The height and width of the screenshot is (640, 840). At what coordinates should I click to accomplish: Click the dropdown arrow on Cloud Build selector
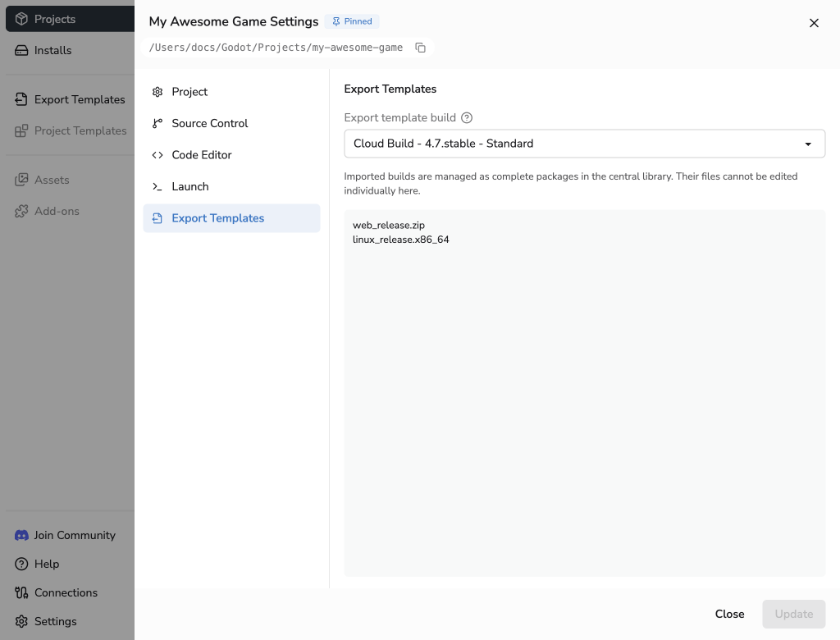coord(808,144)
